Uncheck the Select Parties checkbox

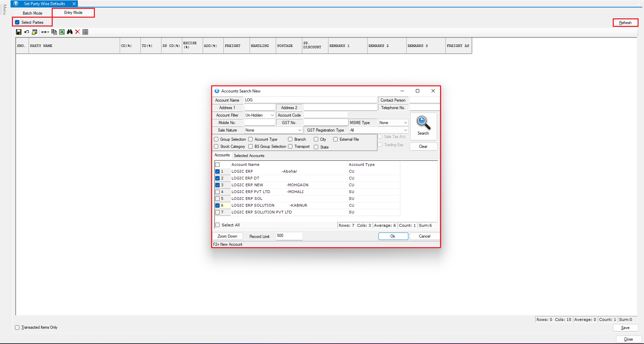coord(17,22)
